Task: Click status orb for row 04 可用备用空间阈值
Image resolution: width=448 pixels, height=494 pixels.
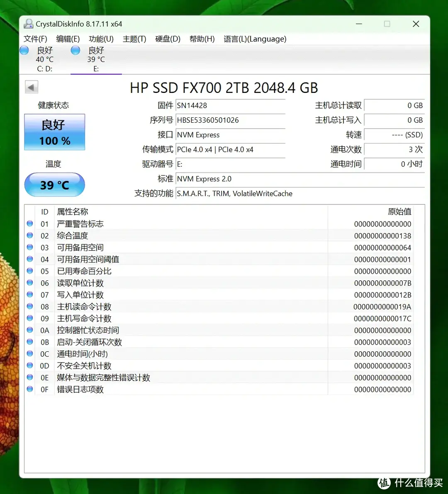Action: [x=30, y=259]
